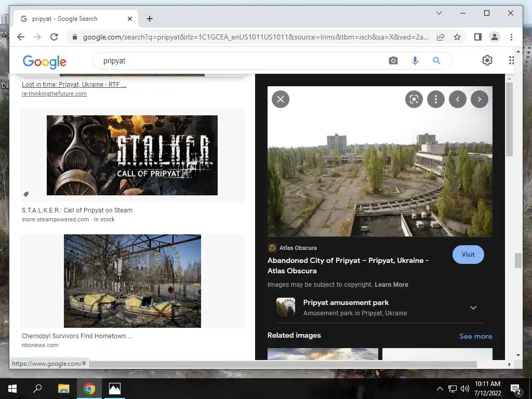Click the preview panel vertical scrollbar thumb

(x=509, y=119)
